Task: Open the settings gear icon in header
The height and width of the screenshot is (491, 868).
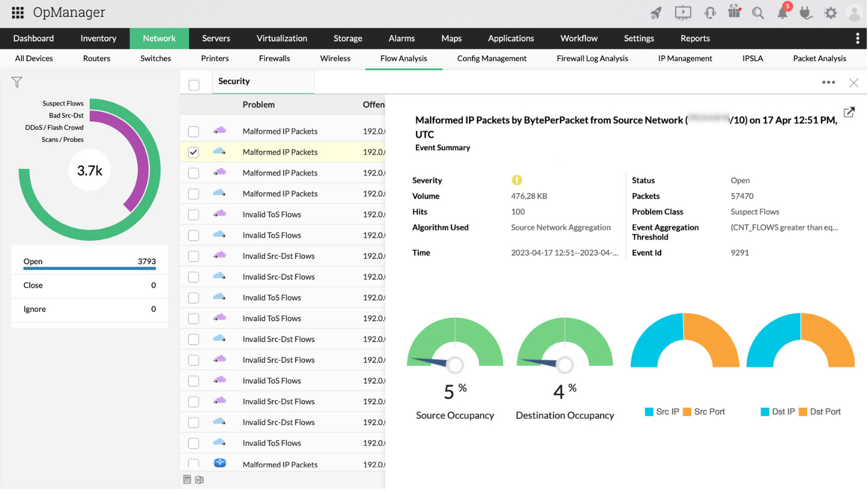Action: (x=831, y=13)
